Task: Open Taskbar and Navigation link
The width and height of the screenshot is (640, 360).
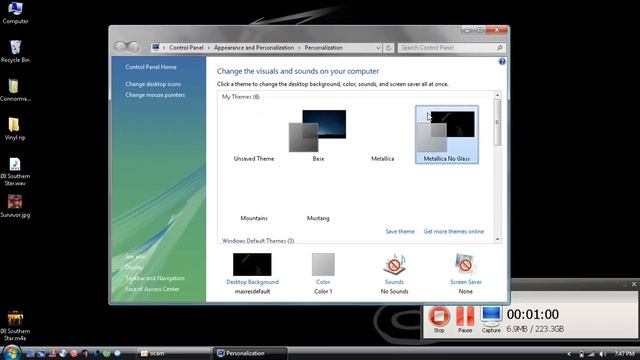Action: pos(155,278)
